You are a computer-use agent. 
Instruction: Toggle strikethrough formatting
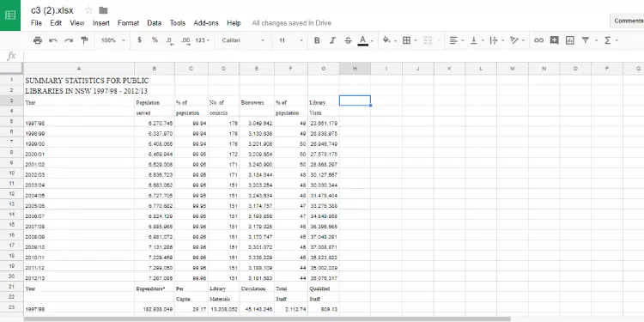point(348,40)
